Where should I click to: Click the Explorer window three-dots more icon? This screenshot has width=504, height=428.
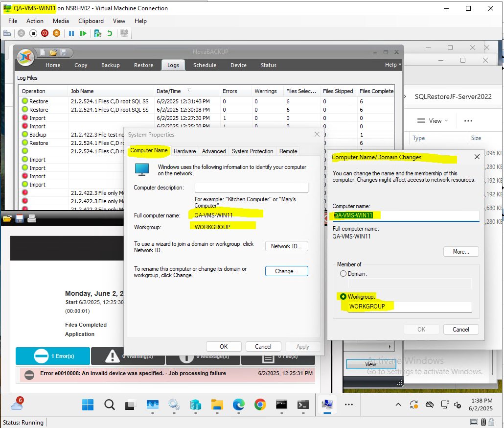click(468, 121)
